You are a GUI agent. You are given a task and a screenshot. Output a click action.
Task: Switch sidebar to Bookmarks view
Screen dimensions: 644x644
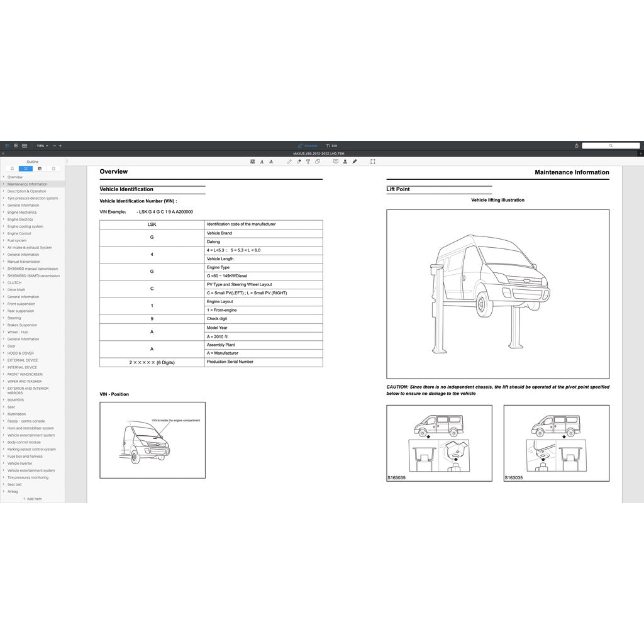click(x=53, y=169)
